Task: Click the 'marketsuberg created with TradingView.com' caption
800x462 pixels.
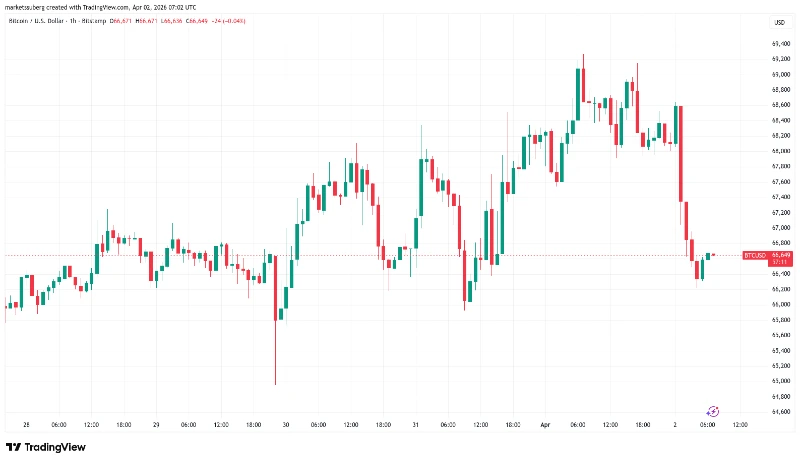Action: click(x=100, y=8)
